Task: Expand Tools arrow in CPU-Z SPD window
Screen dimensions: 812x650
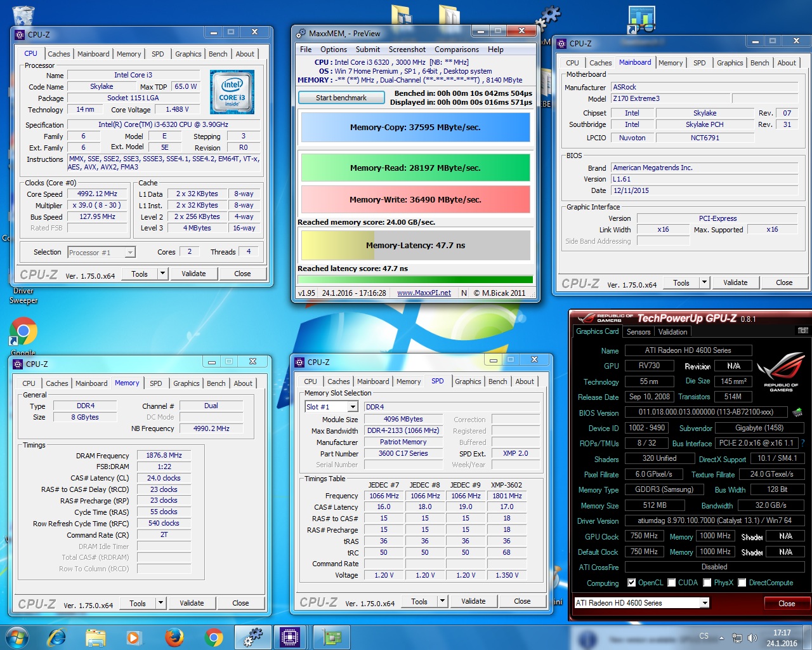Action: tap(442, 601)
